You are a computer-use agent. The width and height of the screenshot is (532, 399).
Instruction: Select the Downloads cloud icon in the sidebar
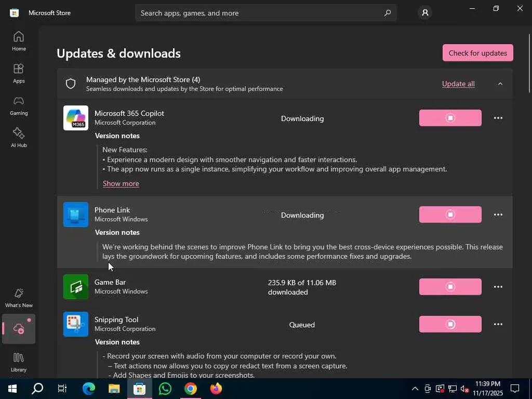(x=19, y=329)
